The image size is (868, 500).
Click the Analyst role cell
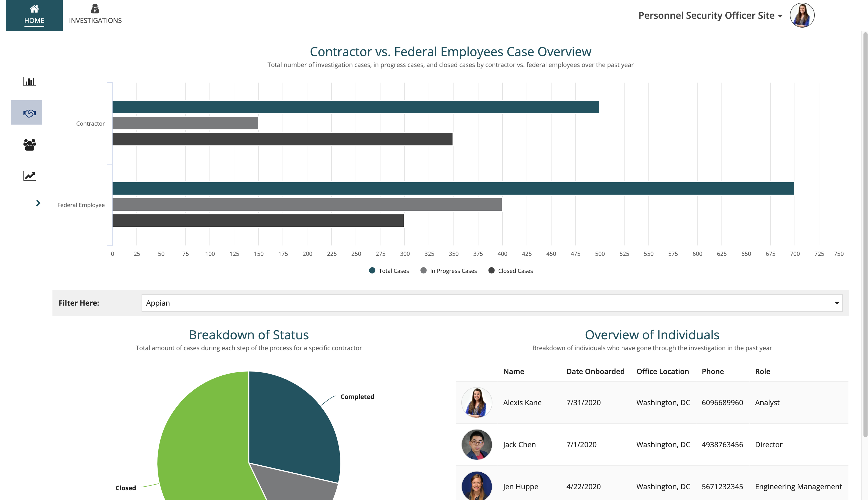(767, 402)
